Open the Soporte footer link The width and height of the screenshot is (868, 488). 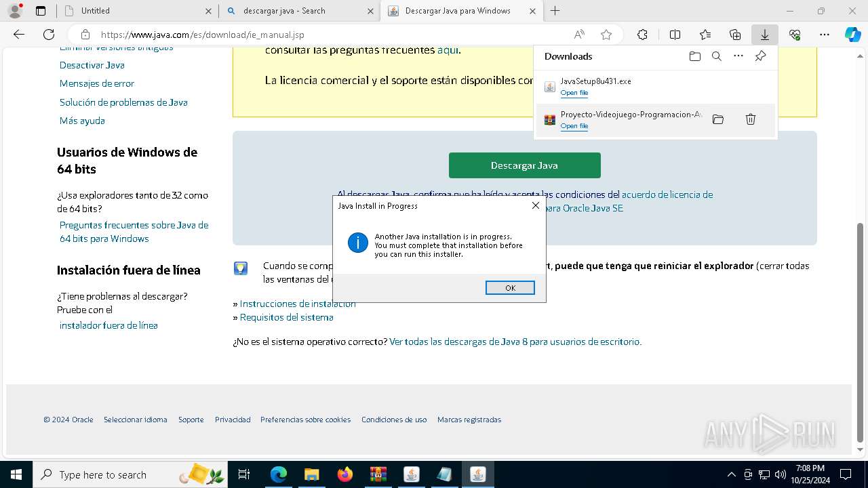point(191,420)
